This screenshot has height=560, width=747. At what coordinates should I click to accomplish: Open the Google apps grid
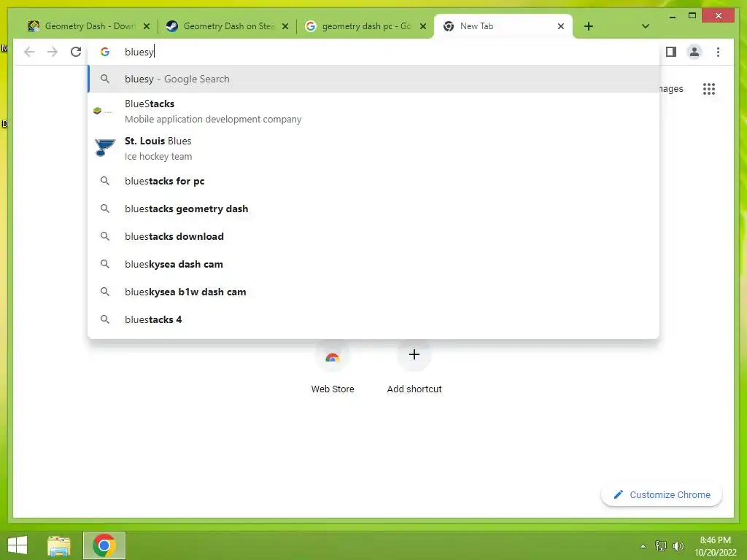(x=709, y=89)
